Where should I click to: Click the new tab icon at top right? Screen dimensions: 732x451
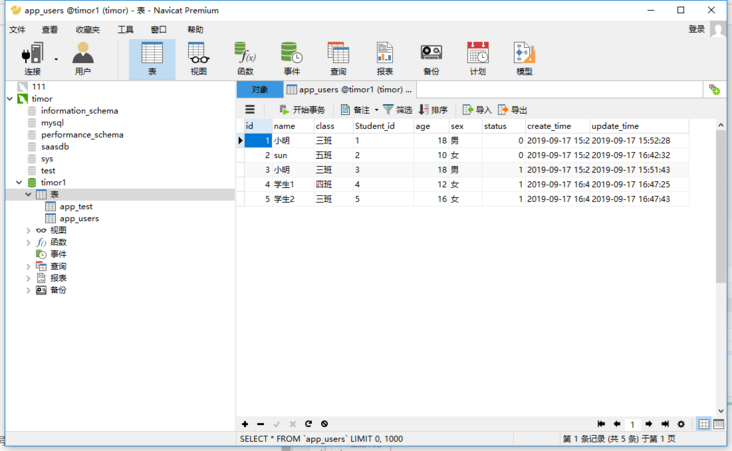714,90
